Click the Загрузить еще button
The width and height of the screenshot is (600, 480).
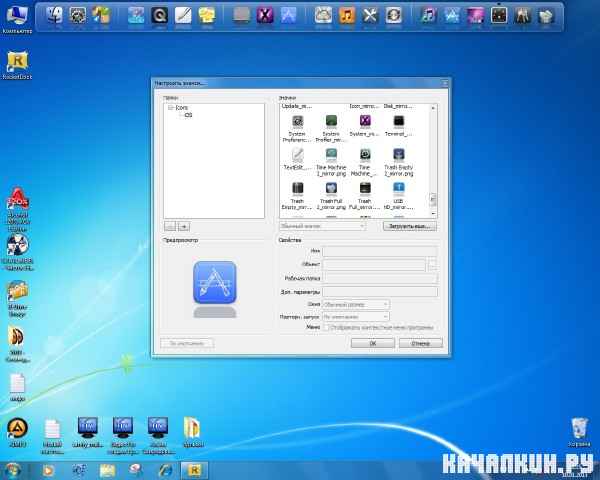point(409,226)
